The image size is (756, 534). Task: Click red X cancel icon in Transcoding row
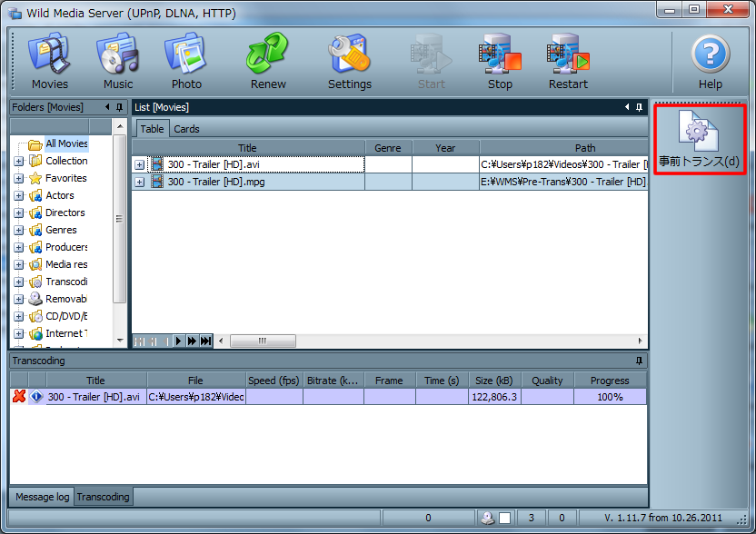[19, 397]
